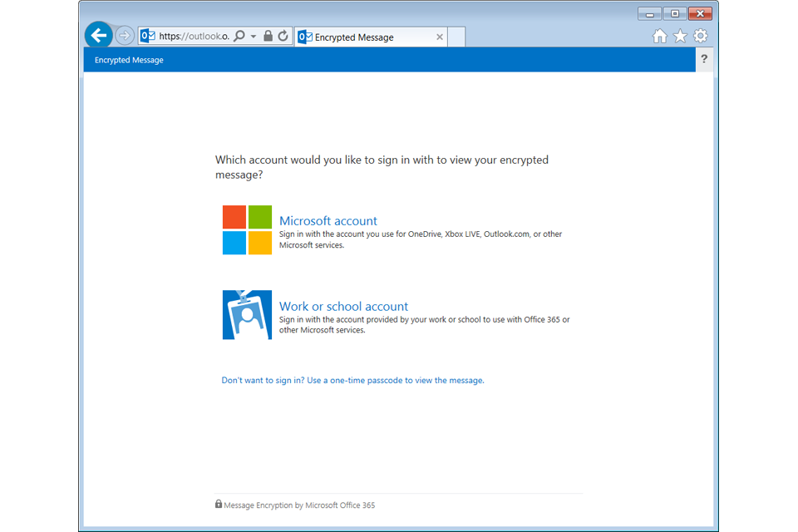Viewport: 798px width, 532px height.
Task: Go to the browser Home page icon
Action: (x=660, y=36)
